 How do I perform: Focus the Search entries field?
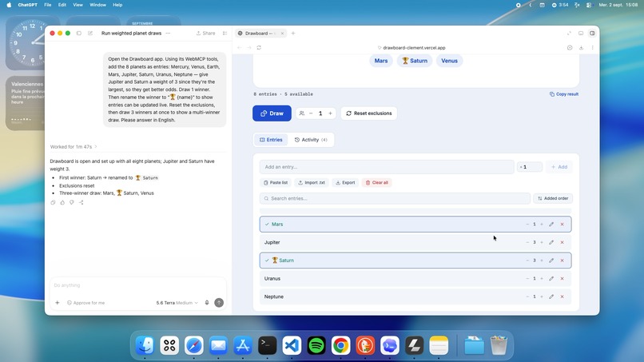pyautogui.click(x=395, y=198)
